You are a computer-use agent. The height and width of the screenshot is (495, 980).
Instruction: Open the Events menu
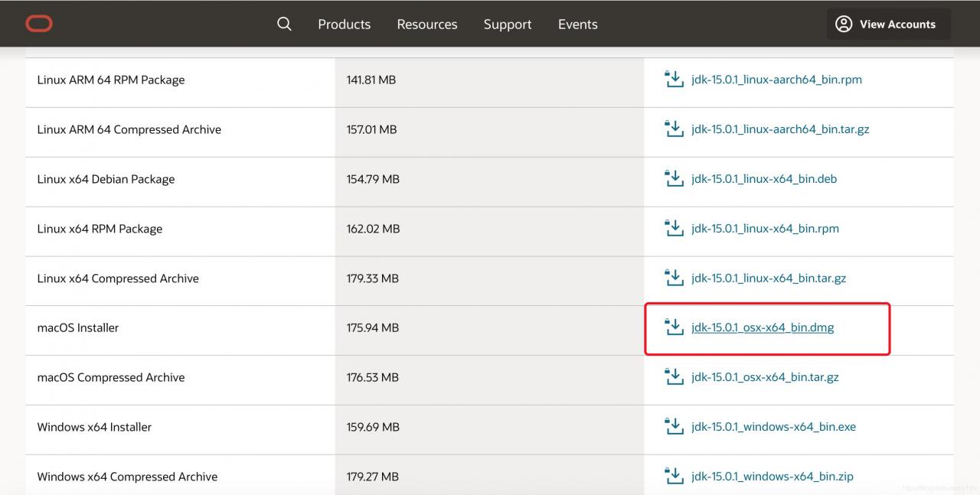point(577,24)
